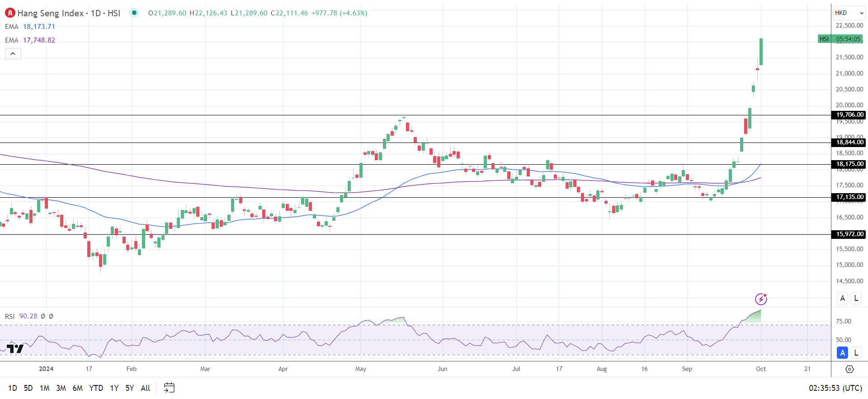
Task: Select the 5Y time range
Action: point(130,388)
